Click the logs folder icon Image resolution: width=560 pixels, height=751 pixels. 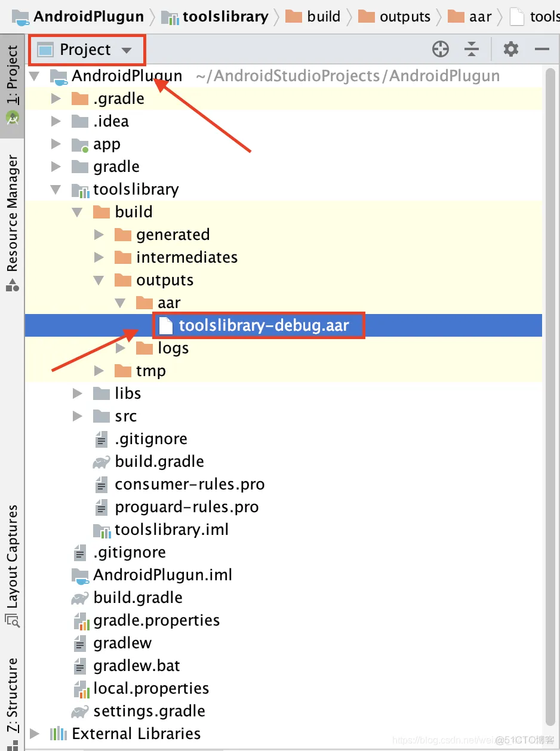(x=144, y=348)
